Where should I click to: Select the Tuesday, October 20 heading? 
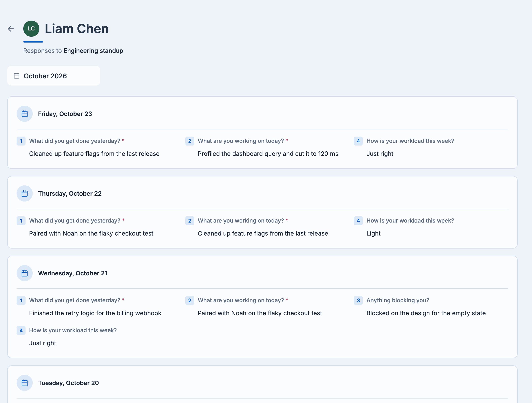click(x=68, y=383)
